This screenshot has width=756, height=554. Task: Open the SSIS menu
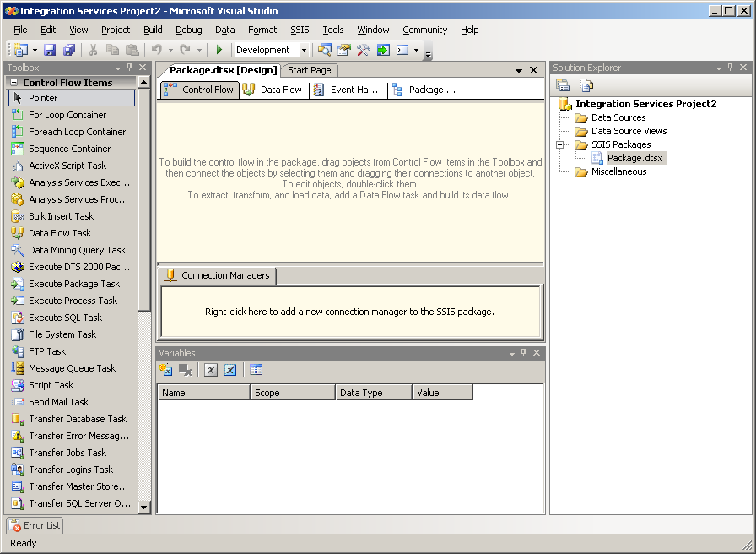coord(300,30)
